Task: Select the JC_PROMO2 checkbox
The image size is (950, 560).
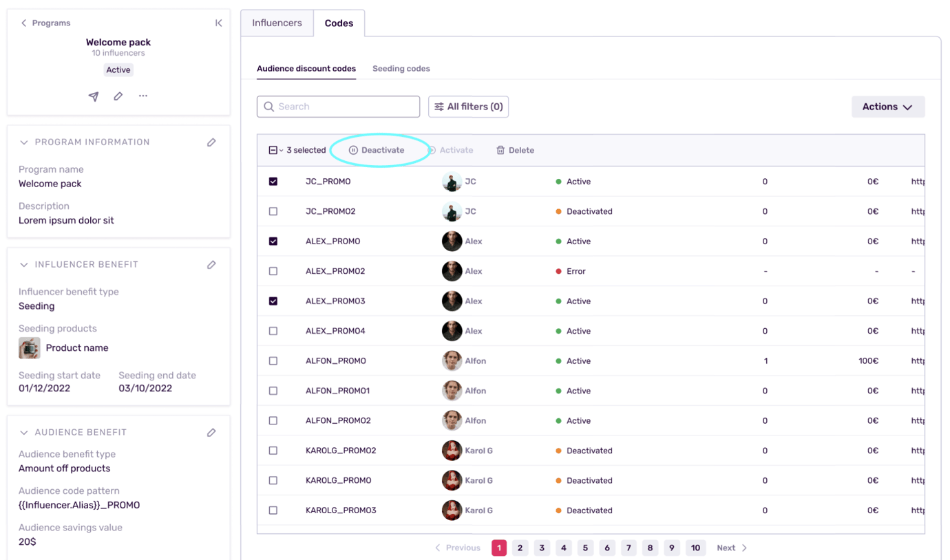Action: (273, 211)
